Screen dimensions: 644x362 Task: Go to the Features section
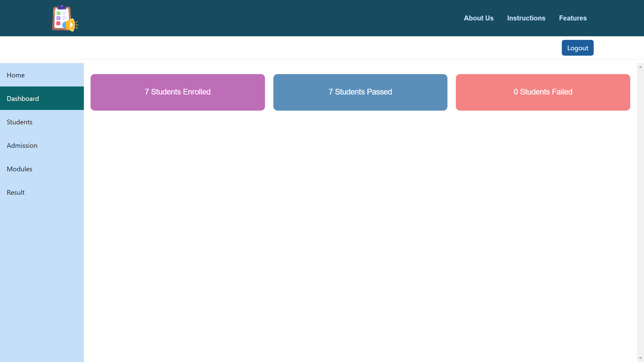click(573, 18)
